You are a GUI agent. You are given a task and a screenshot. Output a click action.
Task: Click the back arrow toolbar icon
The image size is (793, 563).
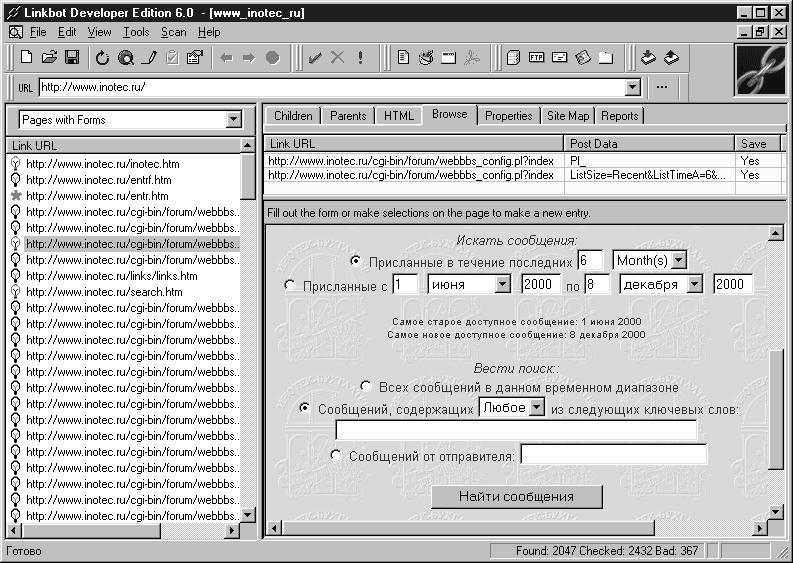pos(226,58)
